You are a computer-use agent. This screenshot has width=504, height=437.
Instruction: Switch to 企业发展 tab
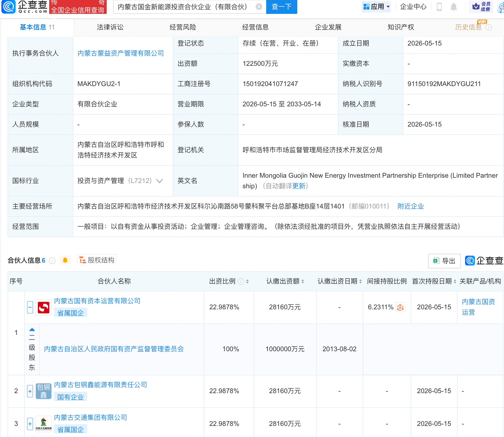tap(328, 27)
